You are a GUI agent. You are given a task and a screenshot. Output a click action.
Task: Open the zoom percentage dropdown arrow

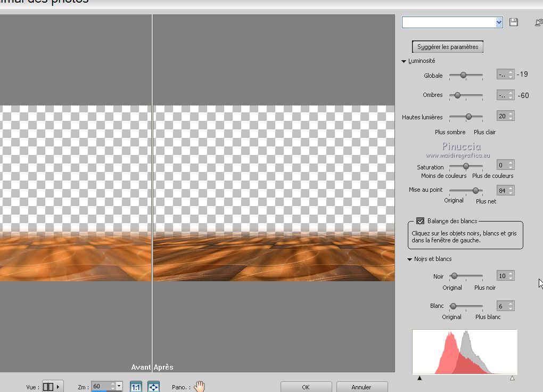point(119,386)
